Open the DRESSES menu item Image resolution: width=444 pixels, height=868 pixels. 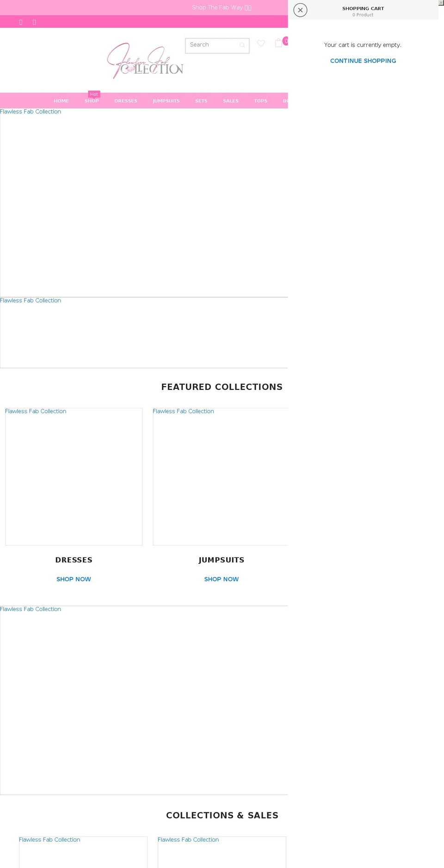pyautogui.click(x=126, y=101)
